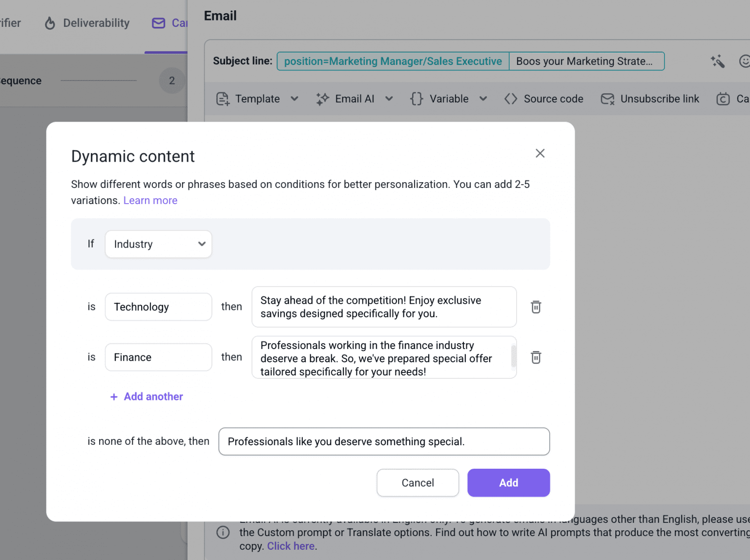Screen dimensions: 750x560
Task: Open the Industry condition dropdown
Action: point(158,244)
